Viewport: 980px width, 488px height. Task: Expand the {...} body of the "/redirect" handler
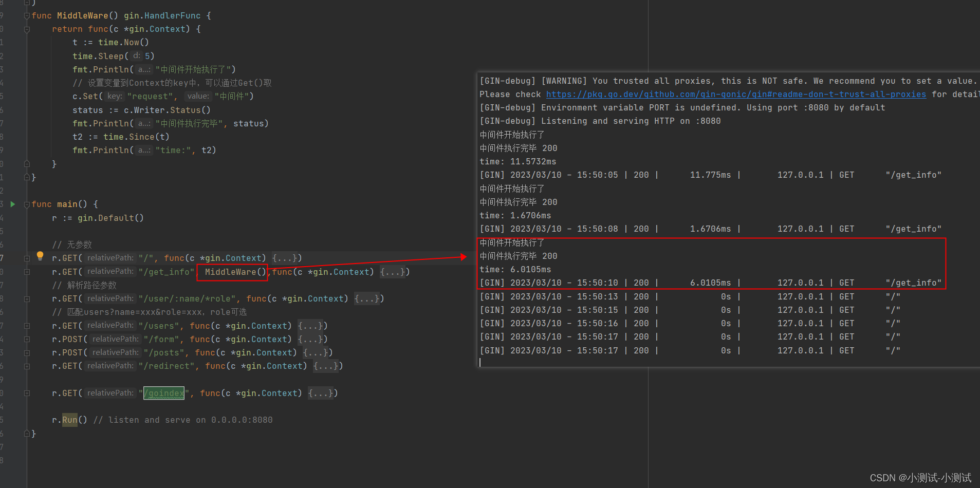326,366
